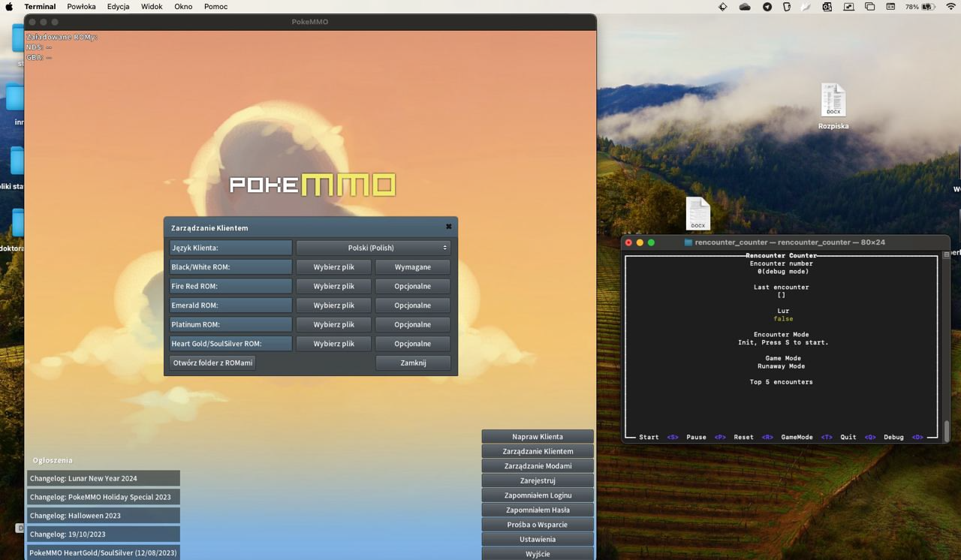The image size is (961, 560).
Task: Click Zamknij to close the dialog
Action: [413, 363]
